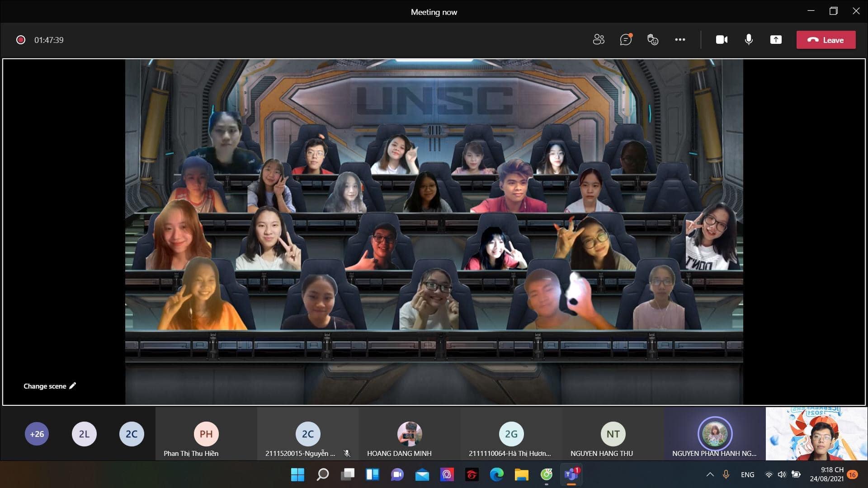868x488 pixels.
Task: Click the Together mode scene view
Action: point(434,232)
